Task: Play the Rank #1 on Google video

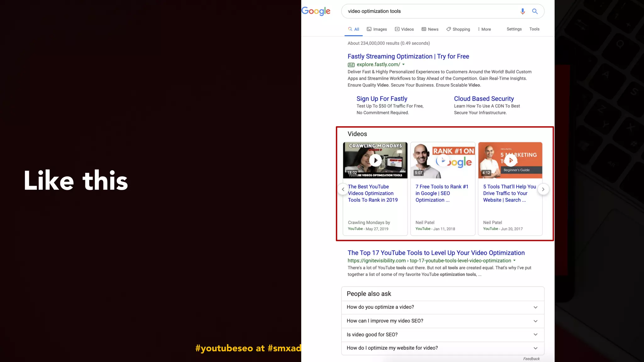Action: coord(442,160)
